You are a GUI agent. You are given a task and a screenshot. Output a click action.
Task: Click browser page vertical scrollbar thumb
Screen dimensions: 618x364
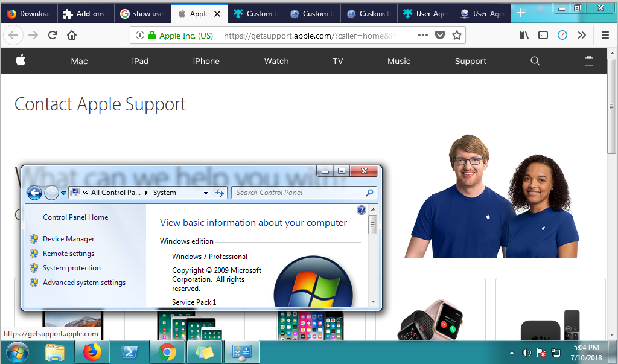point(611,106)
